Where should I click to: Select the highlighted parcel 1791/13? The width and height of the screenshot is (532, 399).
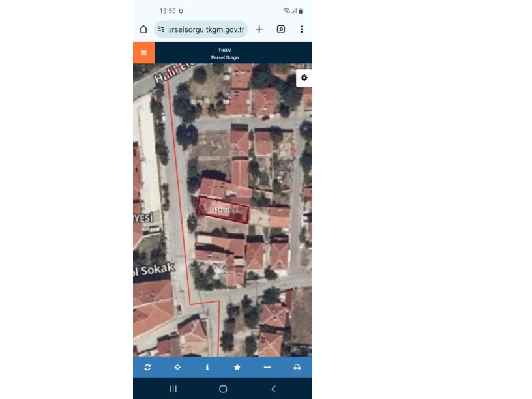[223, 210]
